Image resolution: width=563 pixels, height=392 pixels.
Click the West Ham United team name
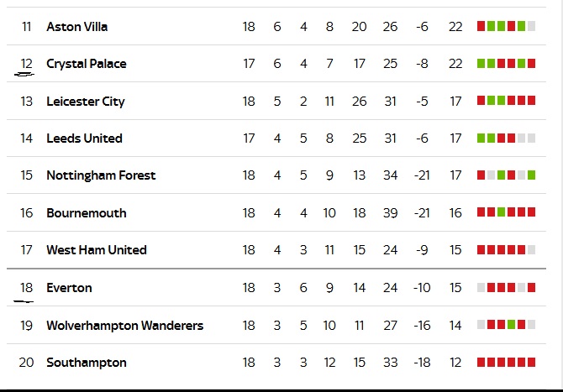pos(97,250)
